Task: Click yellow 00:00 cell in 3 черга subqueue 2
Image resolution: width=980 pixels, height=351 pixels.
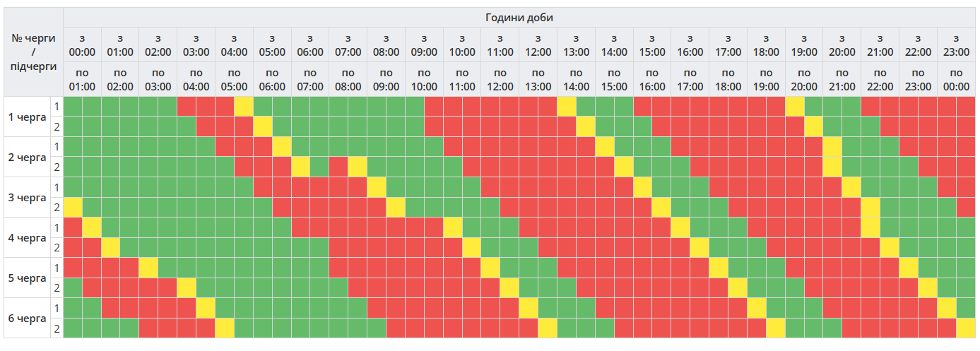Action: [x=73, y=208]
